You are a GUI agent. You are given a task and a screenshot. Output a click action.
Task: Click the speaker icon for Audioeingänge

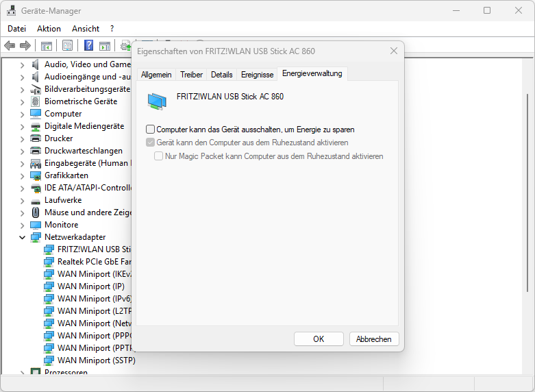[x=35, y=77]
